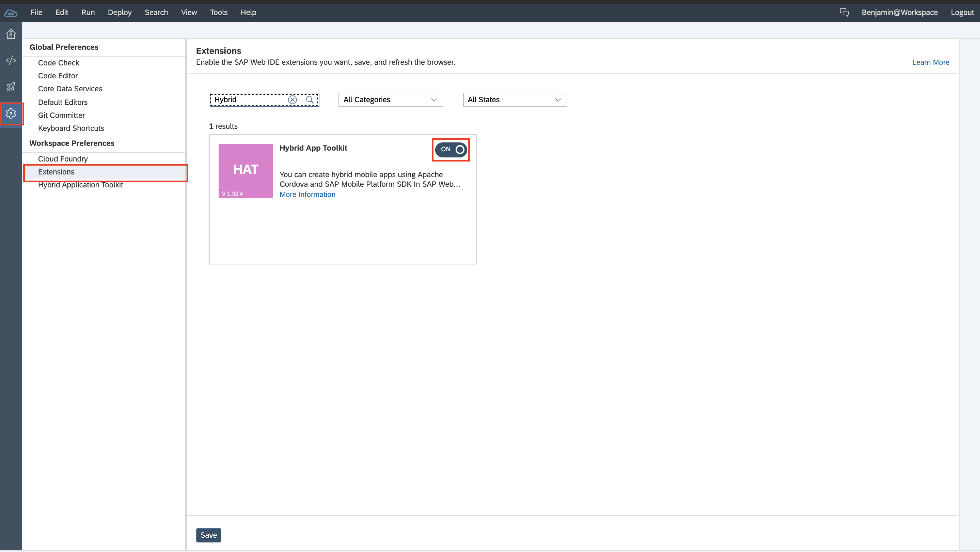Click the Benjamin@Workspace user name
This screenshot has height=552, width=980.
[x=899, y=13]
